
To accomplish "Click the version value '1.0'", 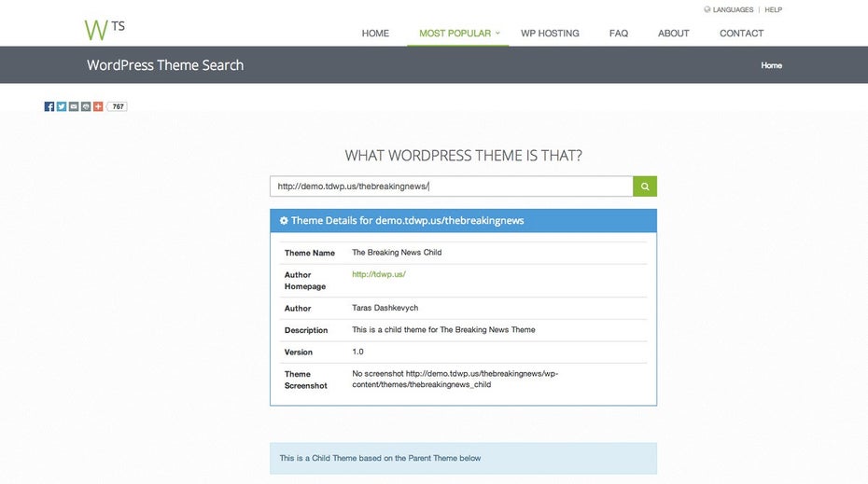I will (x=357, y=352).
